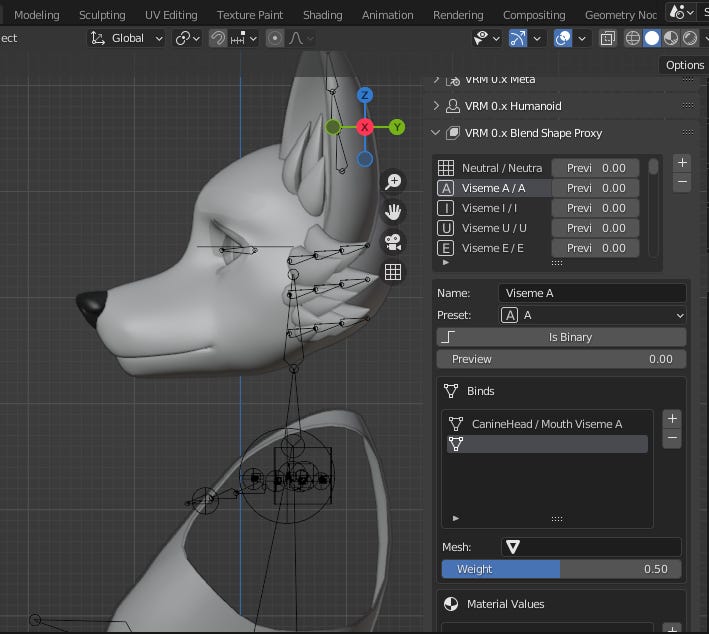The width and height of the screenshot is (709, 634).
Task: Expand the VRM 0.x Humanoid panel
Action: click(x=436, y=106)
